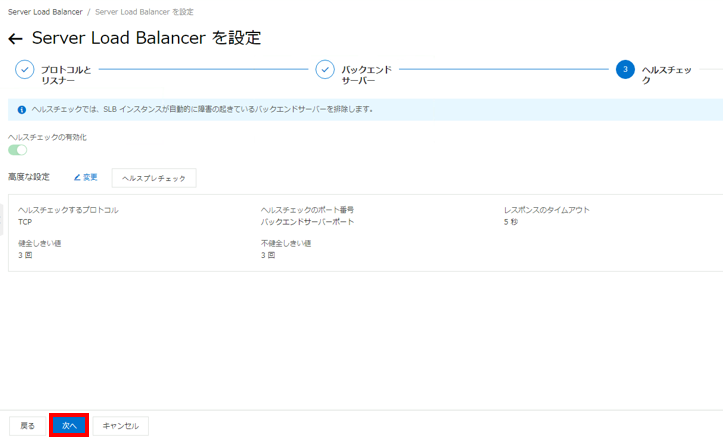The image size is (723, 446).
Task: Click the ヘルスプレチェック button
Action: pyautogui.click(x=154, y=178)
